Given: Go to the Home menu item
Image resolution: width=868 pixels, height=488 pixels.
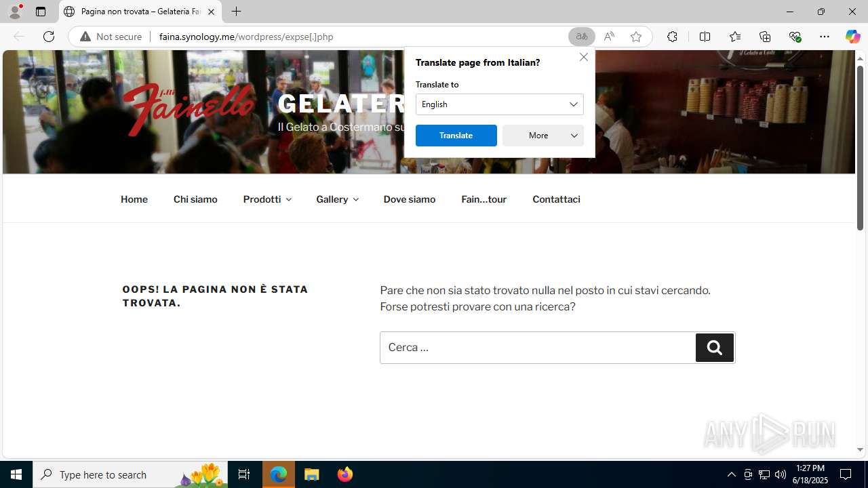Looking at the screenshot, I should coord(134,199).
